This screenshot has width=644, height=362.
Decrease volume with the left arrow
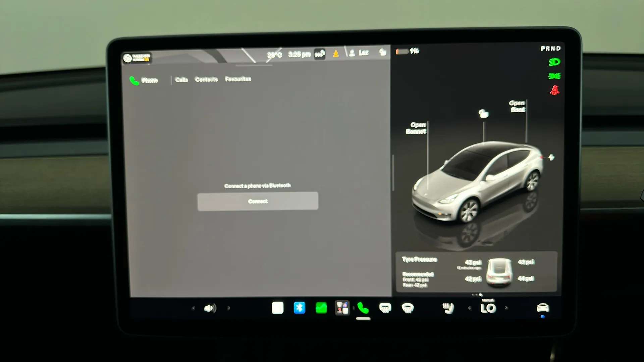click(x=193, y=308)
